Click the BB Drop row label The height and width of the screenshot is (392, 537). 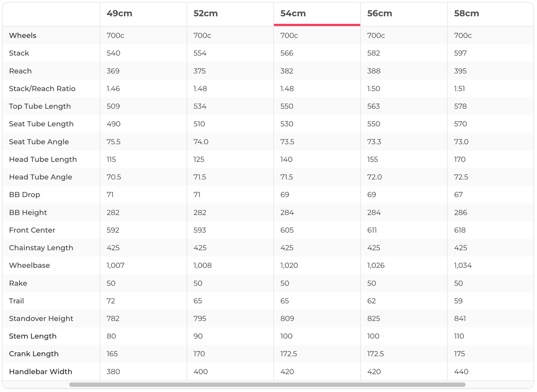[24, 194]
